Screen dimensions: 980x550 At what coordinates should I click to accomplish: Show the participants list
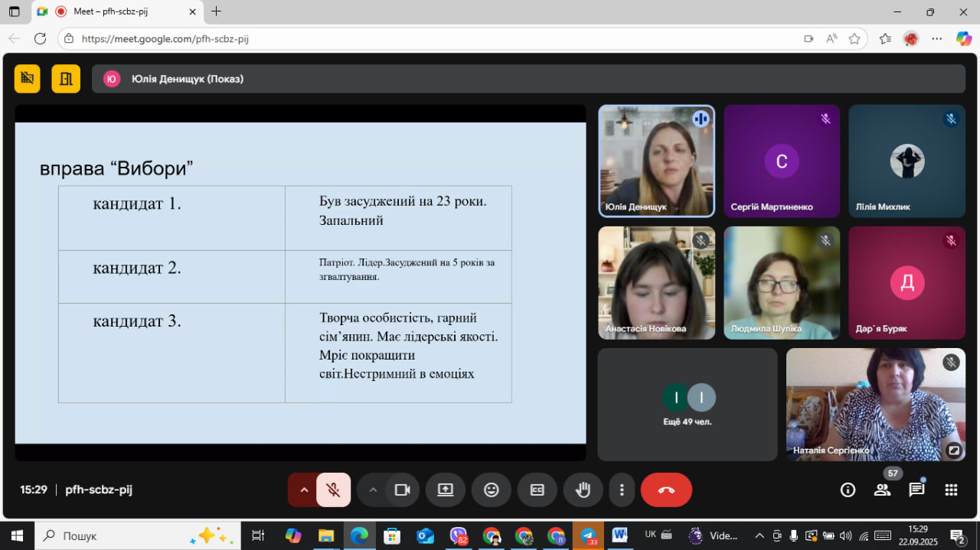[x=882, y=490]
